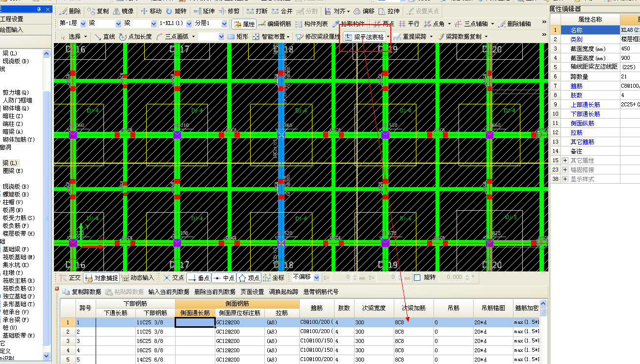Image resolution: width=640 pixels, height=364 pixels.
Task: Expand 其它属性 in property editor
Action: click(x=565, y=160)
